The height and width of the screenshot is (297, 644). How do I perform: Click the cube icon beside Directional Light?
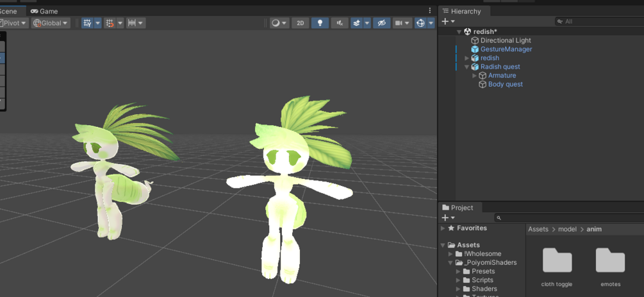click(475, 40)
